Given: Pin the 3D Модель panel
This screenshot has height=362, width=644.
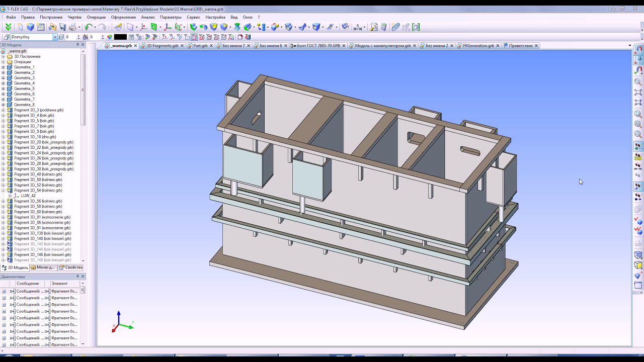Looking at the screenshot, I should point(77,45).
